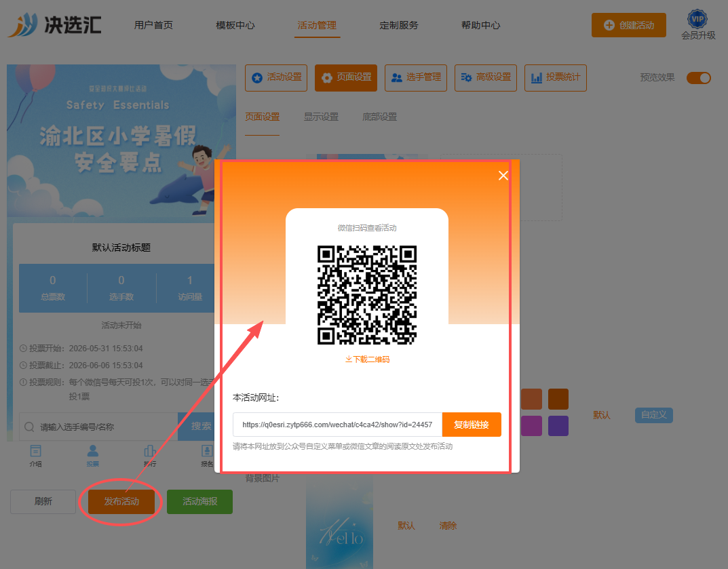Screen dimensions: 728x569
Task: Click the 选手数 statistic in preview
Action: coord(121,288)
